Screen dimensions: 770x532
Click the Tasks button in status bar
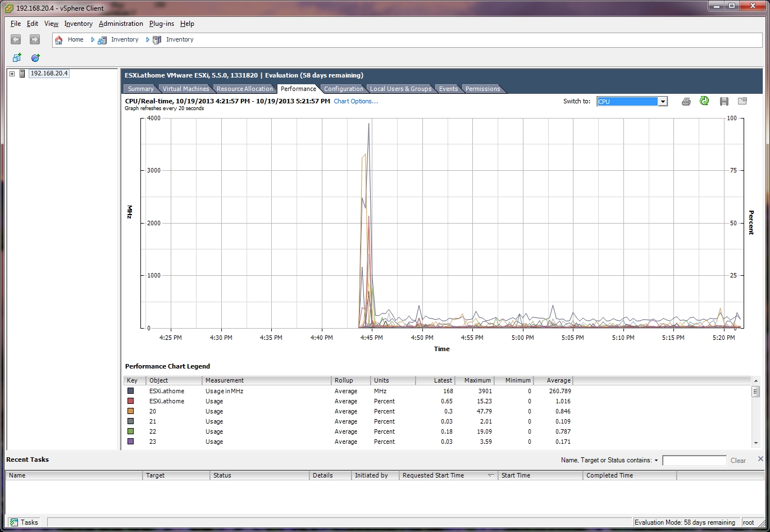pyautogui.click(x=24, y=522)
